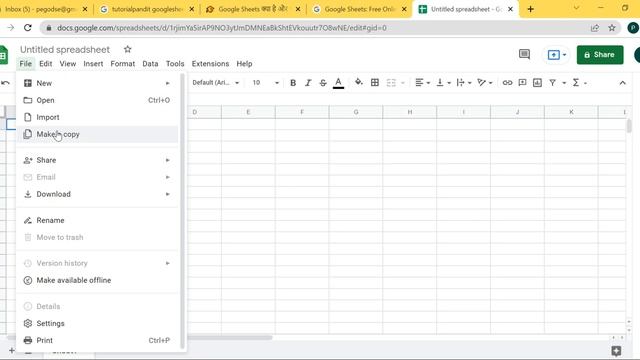The width and height of the screenshot is (640, 360).
Task: Close the Untitled spreadsheet browser tab
Action: pos(510,9)
